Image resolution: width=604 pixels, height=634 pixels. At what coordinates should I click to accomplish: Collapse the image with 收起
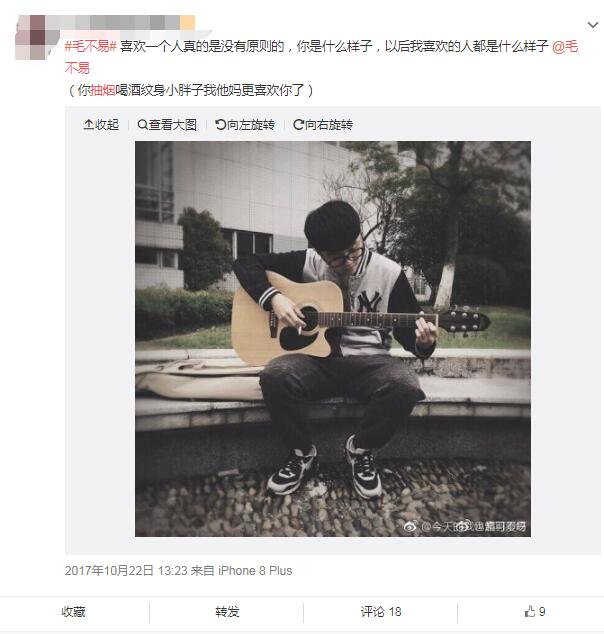tap(101, 125)
